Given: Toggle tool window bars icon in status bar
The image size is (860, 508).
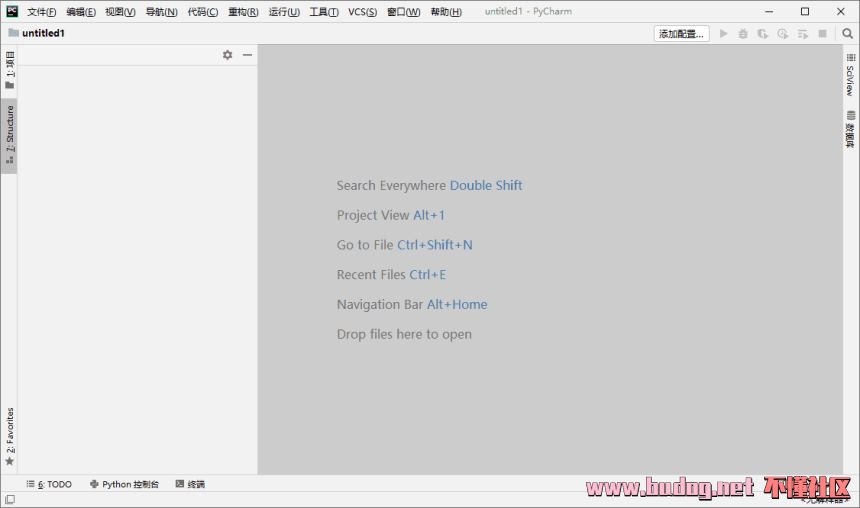Looking at the screenshot, I should point(10,500).
